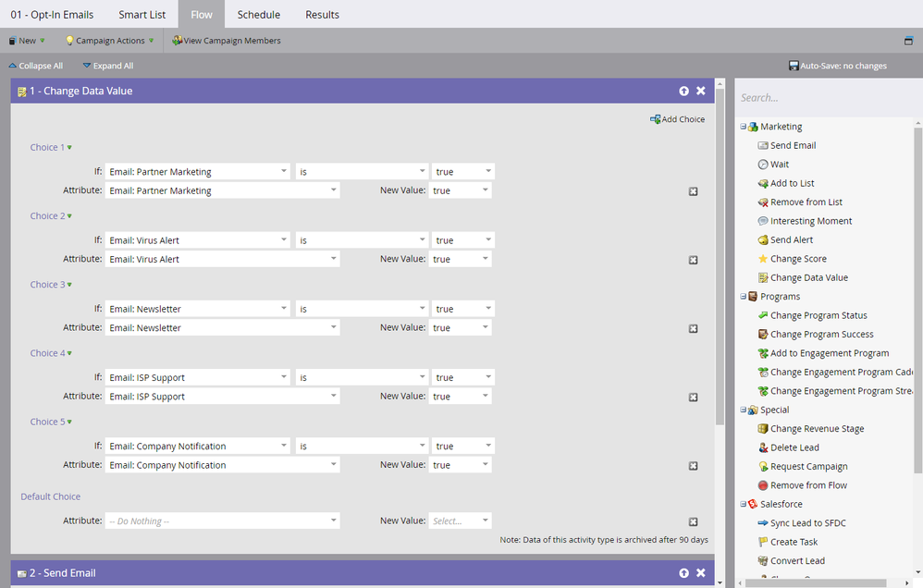This screenshot has height=588, width=923.
Task: Open the Schedule tab
Action: pos(258,15)
